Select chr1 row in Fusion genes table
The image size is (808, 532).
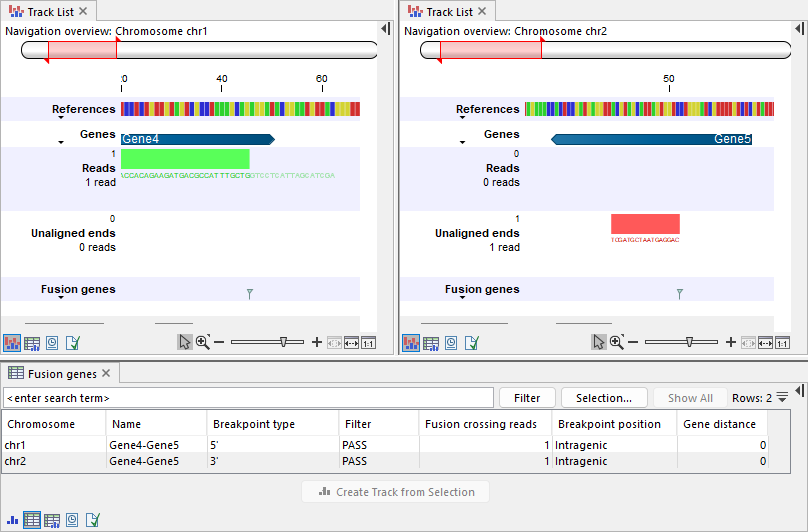point(385,445)
